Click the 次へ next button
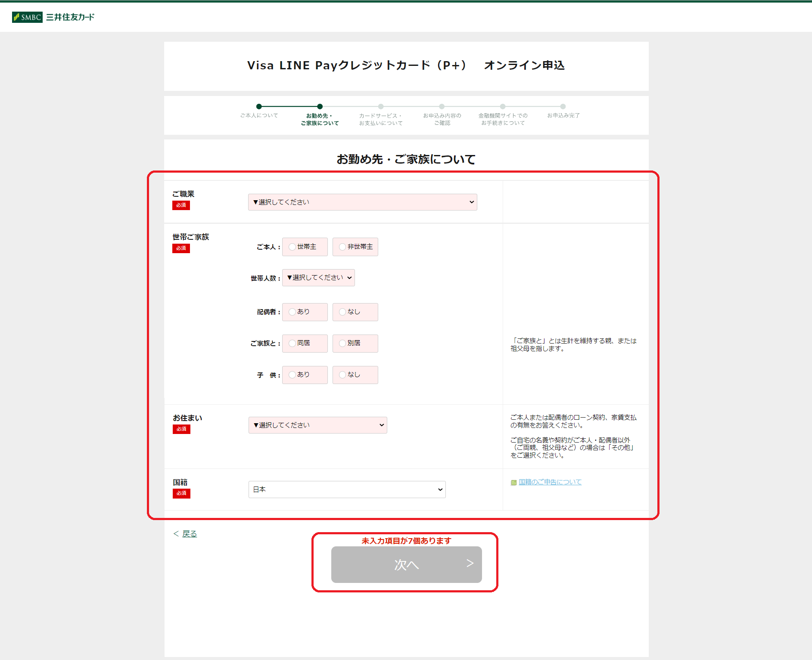This screenshot has height=660, width=812. coord(406,564)
